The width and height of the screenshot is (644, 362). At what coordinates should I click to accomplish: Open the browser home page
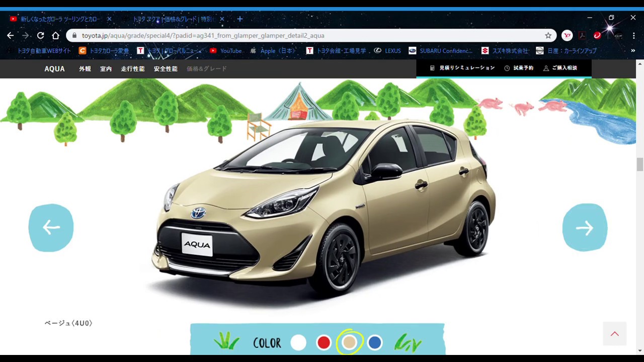click(55, 36)
